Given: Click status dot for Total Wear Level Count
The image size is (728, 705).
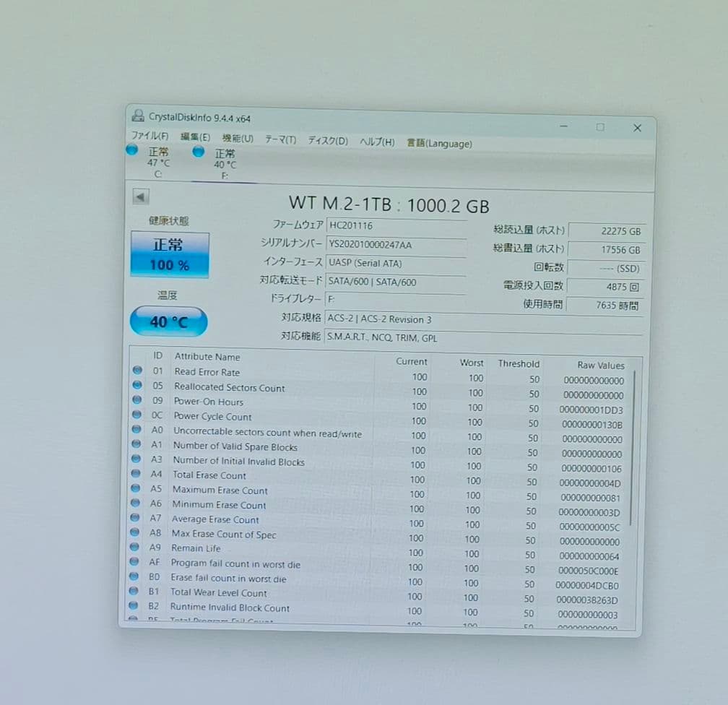Looking at the screenshot, I should tap(134, 591).
